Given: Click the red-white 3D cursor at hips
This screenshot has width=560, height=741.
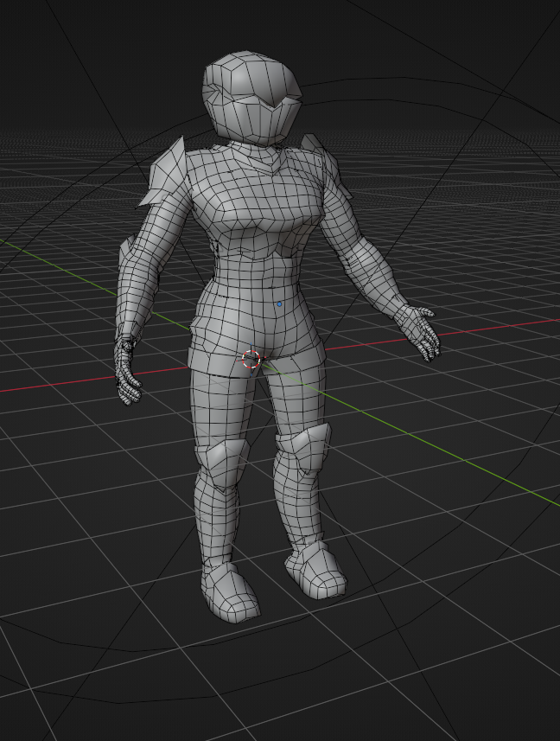Looking at the screenshot, I should tap(251, 359).
